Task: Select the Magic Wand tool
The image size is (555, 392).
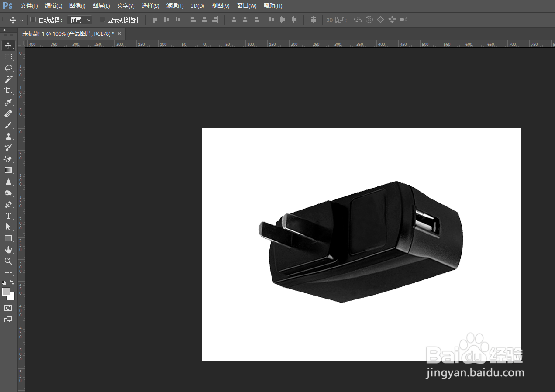Action: pyautogui.click(x=8, y=79)
